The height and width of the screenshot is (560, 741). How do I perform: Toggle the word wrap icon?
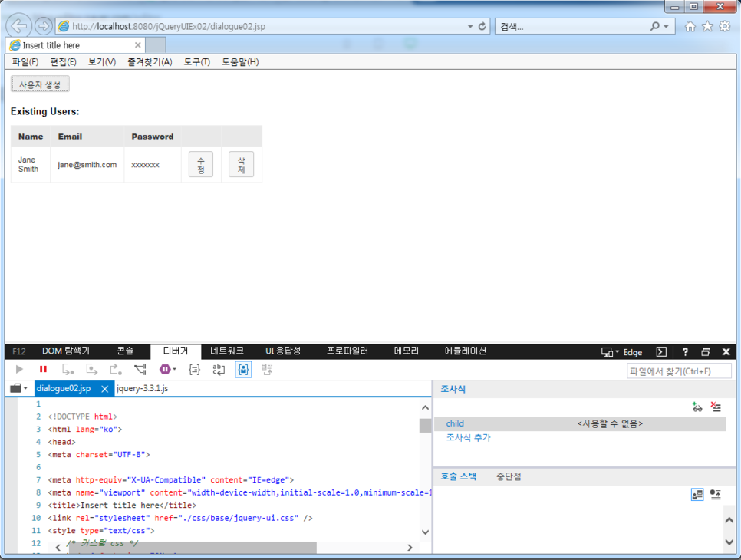[219, 370]
